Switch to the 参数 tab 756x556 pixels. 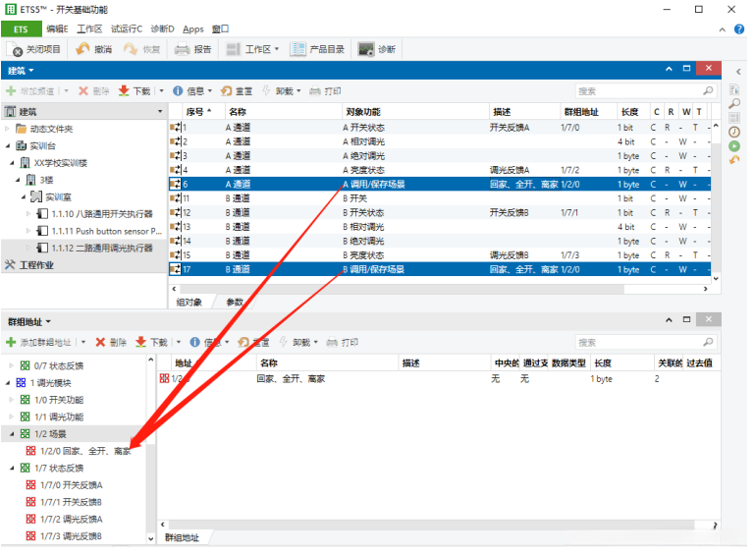click(x=235, y=302)
